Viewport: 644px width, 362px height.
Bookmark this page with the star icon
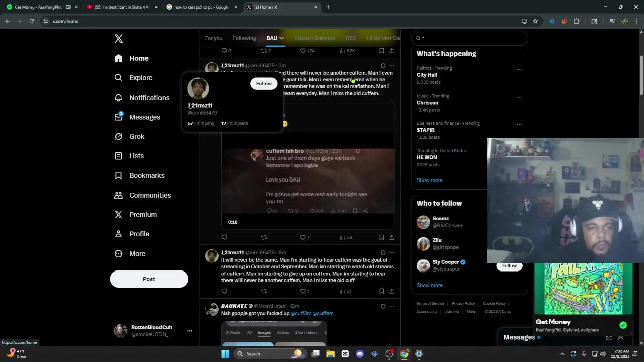535,21
